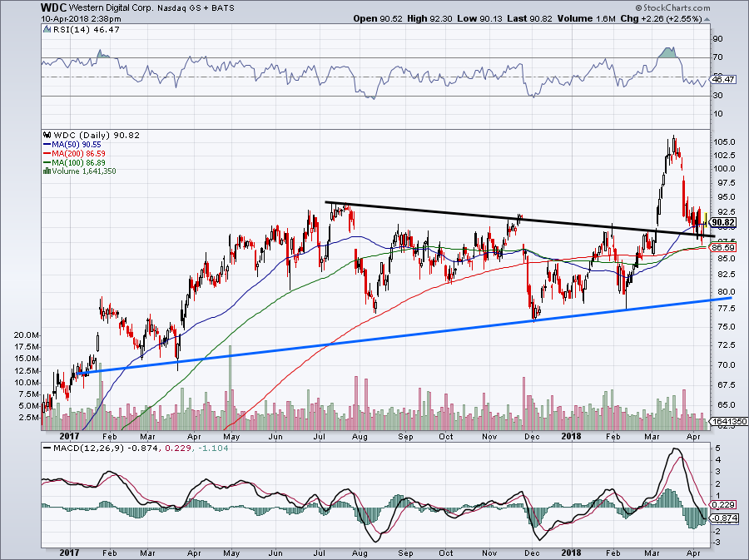
Task: Click the 5 level on the MACD axis
Action: pos(717,448)
